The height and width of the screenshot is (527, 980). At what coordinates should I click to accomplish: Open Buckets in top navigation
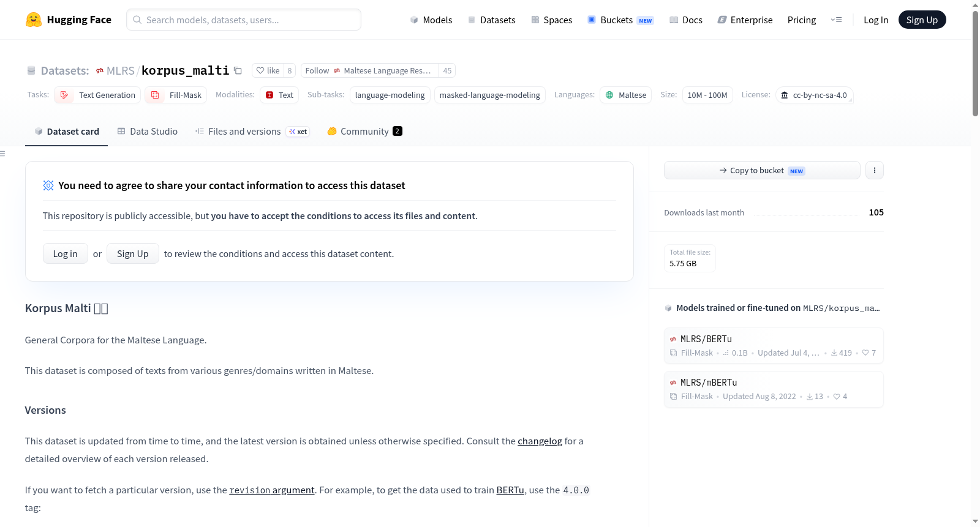pyautogui.click(x=620, y=20)
